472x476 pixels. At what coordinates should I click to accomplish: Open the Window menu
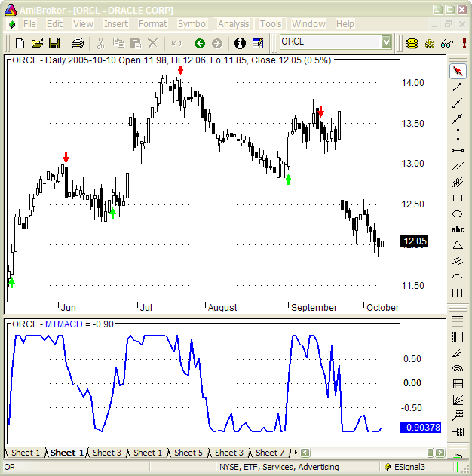pyautogui.click(x=308, y=23)
